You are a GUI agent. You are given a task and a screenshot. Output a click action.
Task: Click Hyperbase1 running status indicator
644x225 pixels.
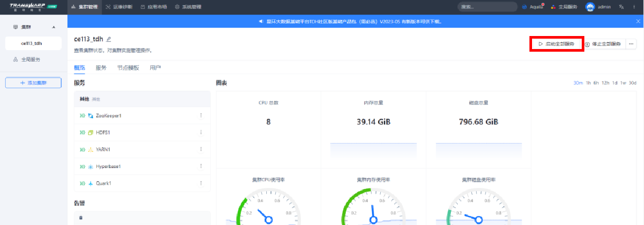[x=82, y=167]
